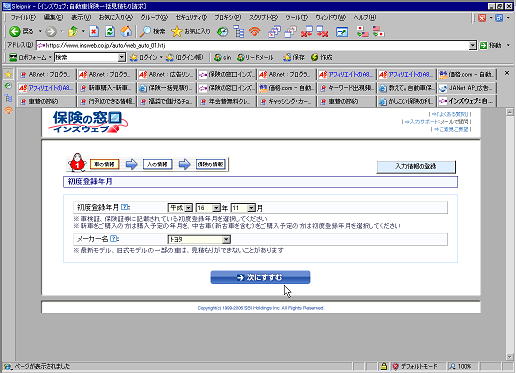This screenshot has width=516, height=373.
Task: Click the 保存 save forms icon
Action: pyautogui.click(x=294, y=57)
